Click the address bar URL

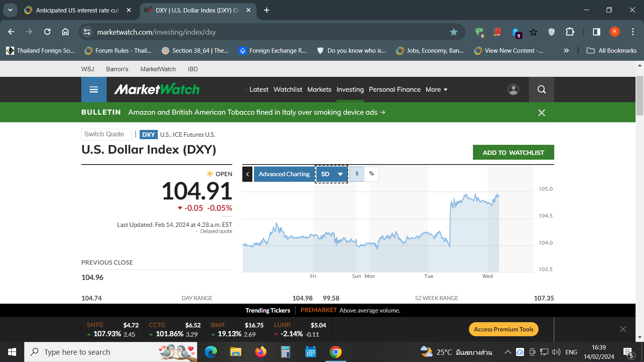click(157, 32)
